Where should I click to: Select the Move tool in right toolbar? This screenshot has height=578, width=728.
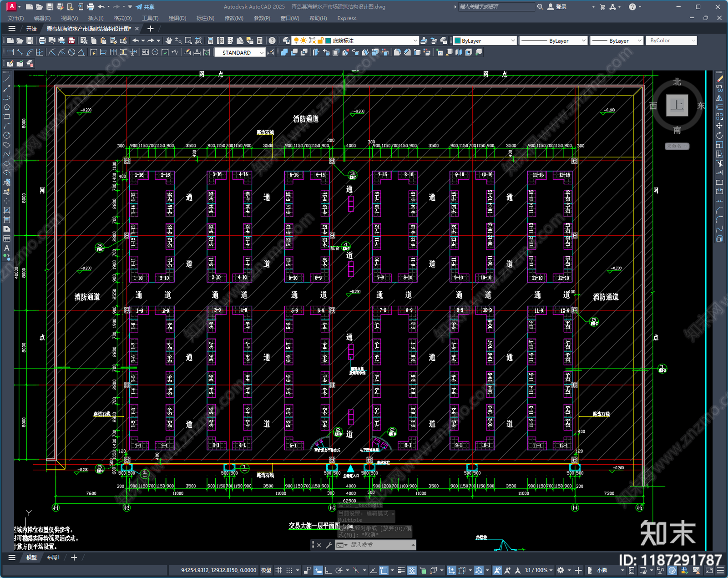click(719, 126)
